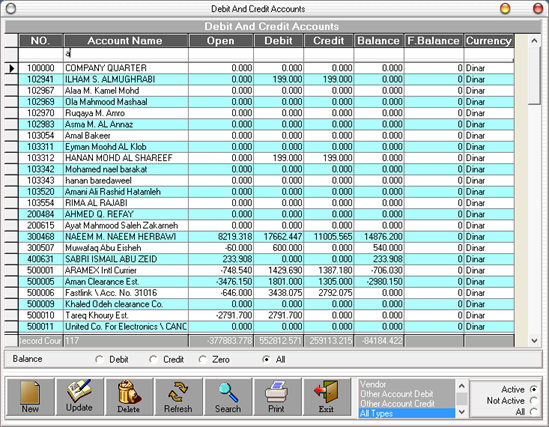Select the Alaa M. Kamel Mohd row

click(x=266, y=91)
